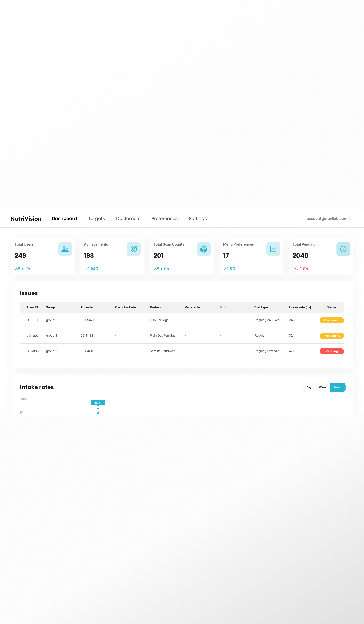Expand the account@nuvilab.com chevron

pyautogui.click(x=351, y=219)
